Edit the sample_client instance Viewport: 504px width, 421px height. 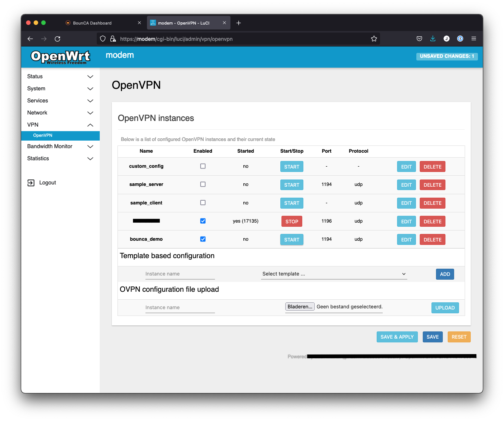(x=407, y=203)
